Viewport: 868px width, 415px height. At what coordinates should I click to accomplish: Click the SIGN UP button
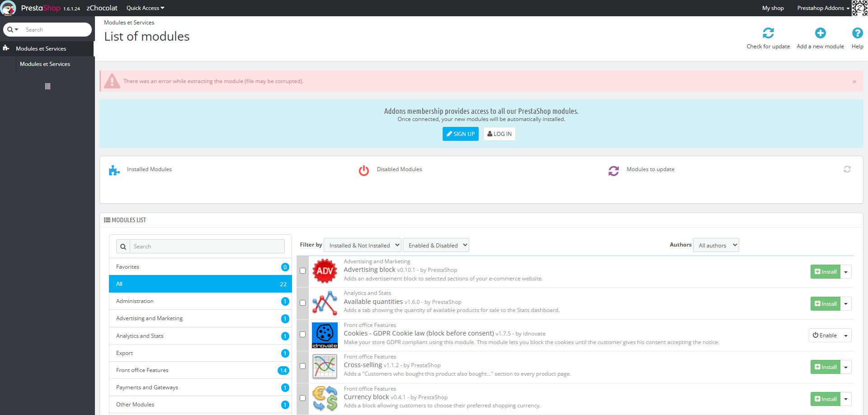point(460,134)
